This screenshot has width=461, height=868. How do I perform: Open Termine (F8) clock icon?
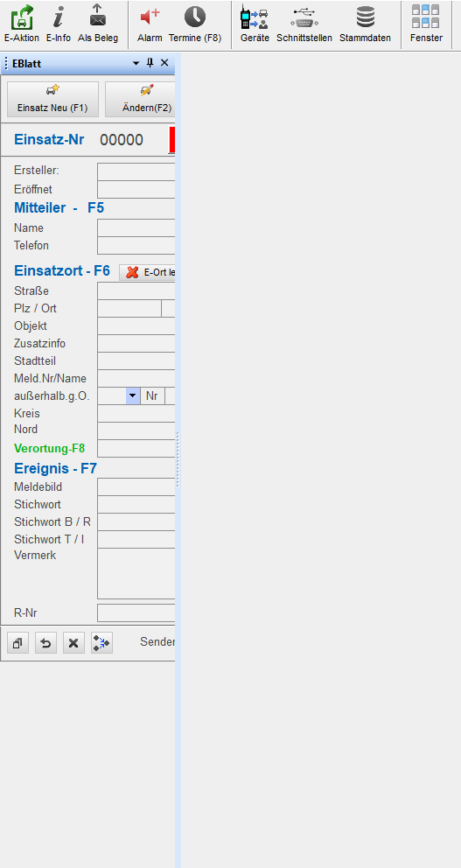coord(195,17)
